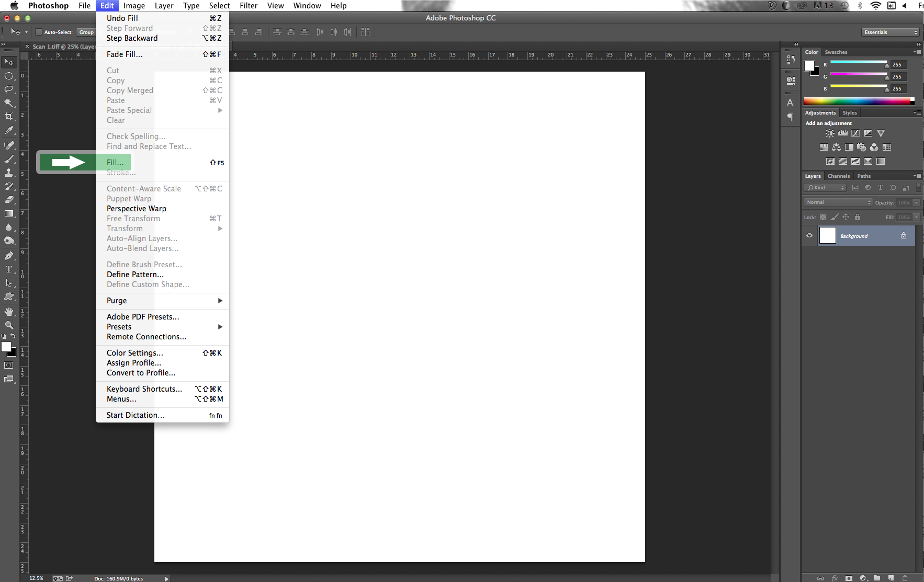This screenshot has width=924, height=582.
Task: Select Define Pattern in the Edit menu
Action: [x=135, y=274]
